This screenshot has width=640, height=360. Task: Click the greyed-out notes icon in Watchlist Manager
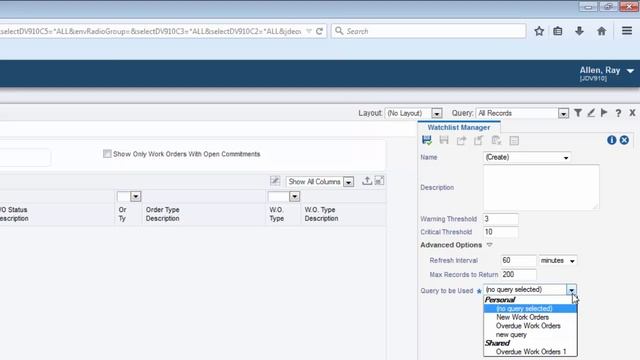click(x=514, y=141)
